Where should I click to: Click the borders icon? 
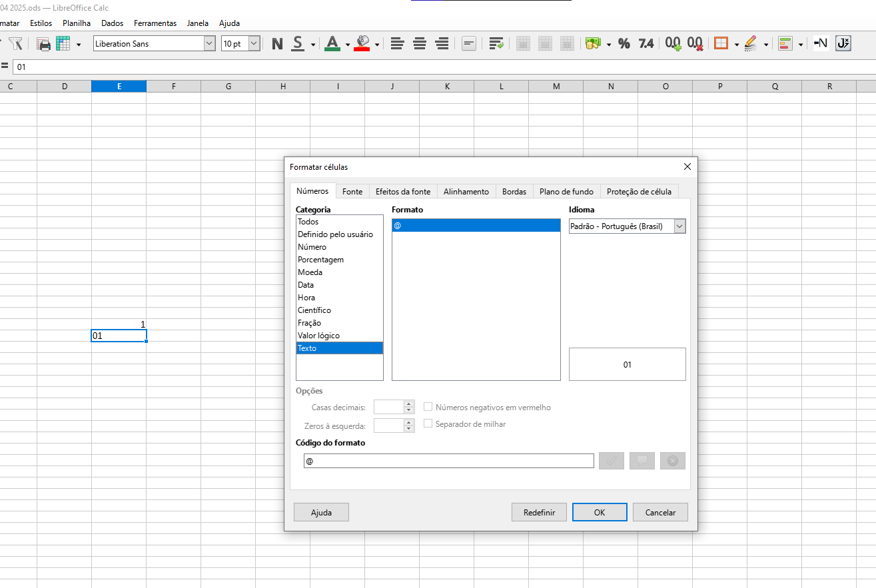(x=721, y=44)
